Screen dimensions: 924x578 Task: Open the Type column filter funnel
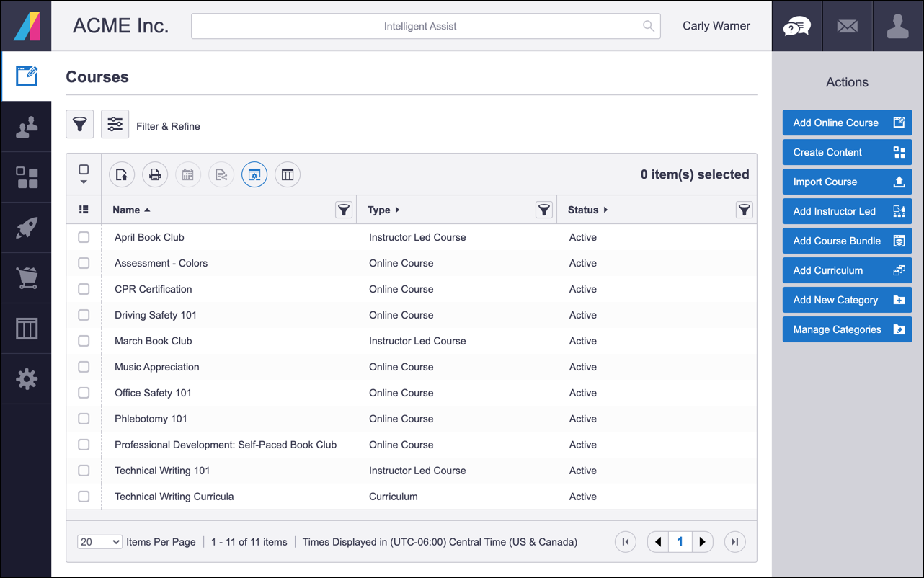click(544, 210)
